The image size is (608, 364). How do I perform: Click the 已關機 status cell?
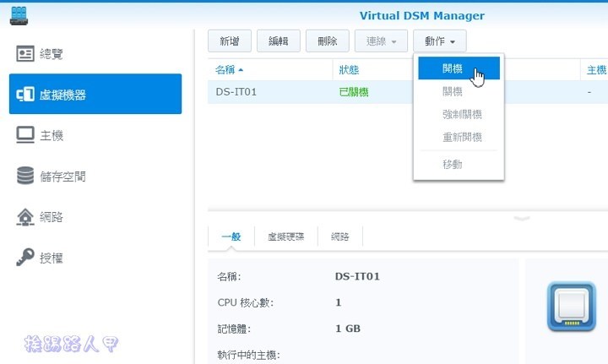[354, 92]
